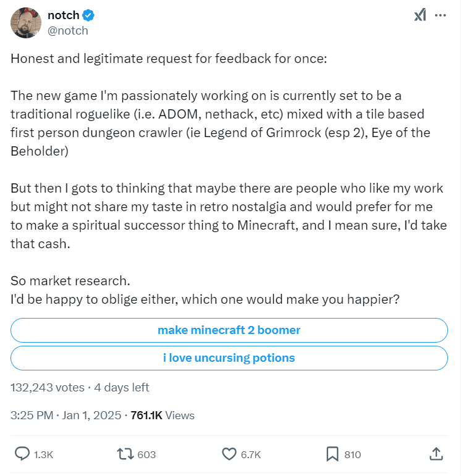Open the three-dot more options menu

440,15
